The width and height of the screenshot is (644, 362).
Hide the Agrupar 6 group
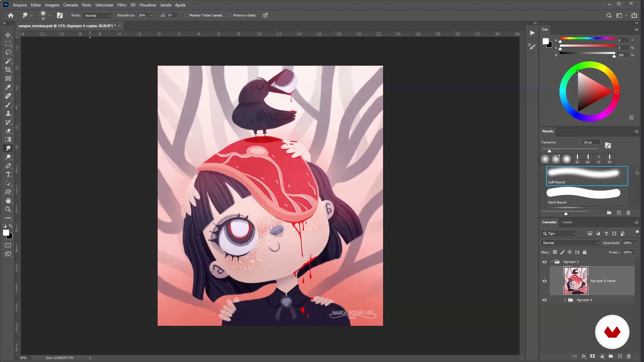(544, 300)
